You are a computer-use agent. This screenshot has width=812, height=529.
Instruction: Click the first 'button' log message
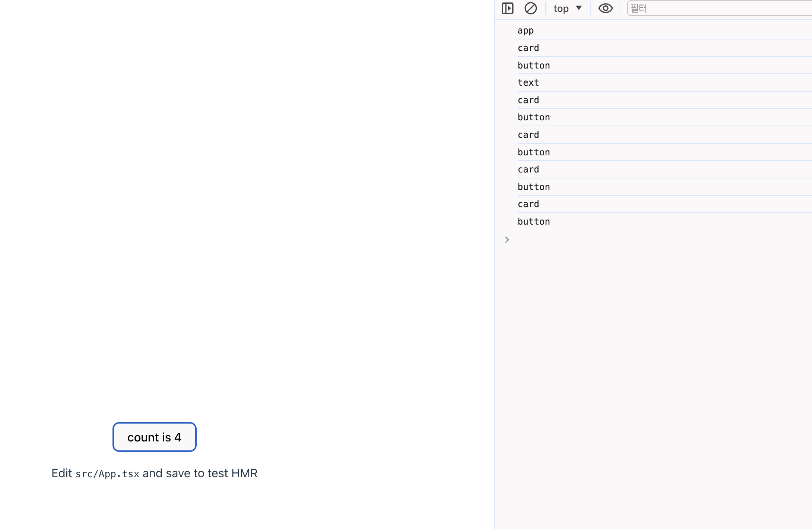coord(533,66)
